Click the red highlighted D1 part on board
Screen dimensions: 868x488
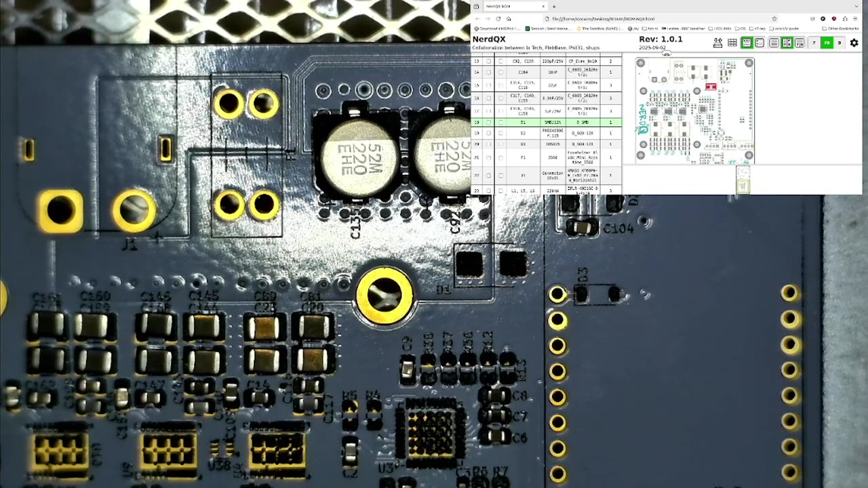point(711,87)
